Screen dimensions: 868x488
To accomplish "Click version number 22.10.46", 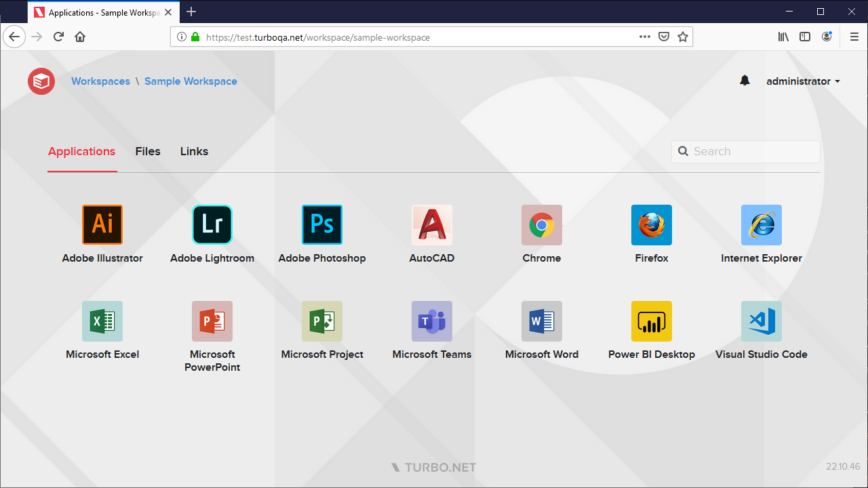I will (843, 467).
